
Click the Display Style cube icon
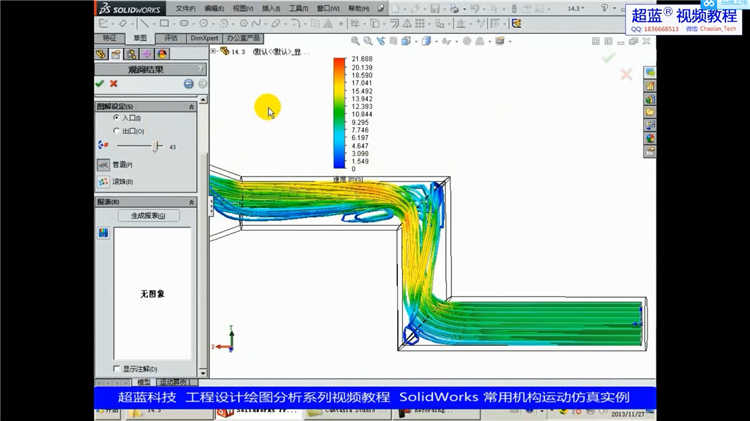tap(426, 41)
